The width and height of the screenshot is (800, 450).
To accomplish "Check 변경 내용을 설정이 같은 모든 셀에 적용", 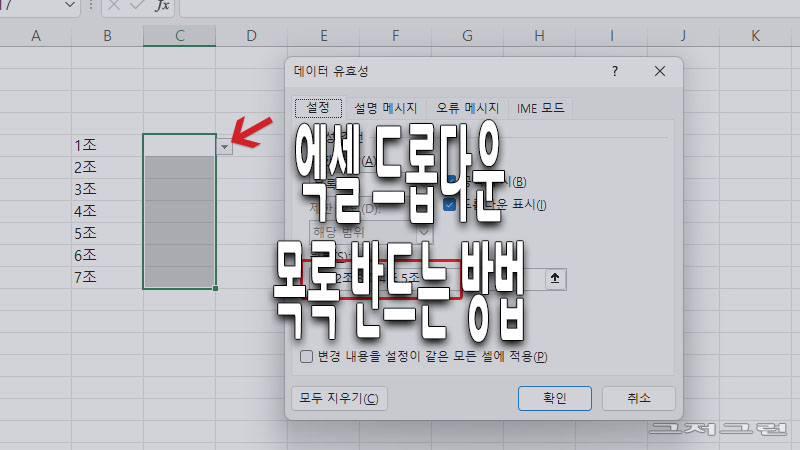I will pyautogui.click(x=306, y=356).
